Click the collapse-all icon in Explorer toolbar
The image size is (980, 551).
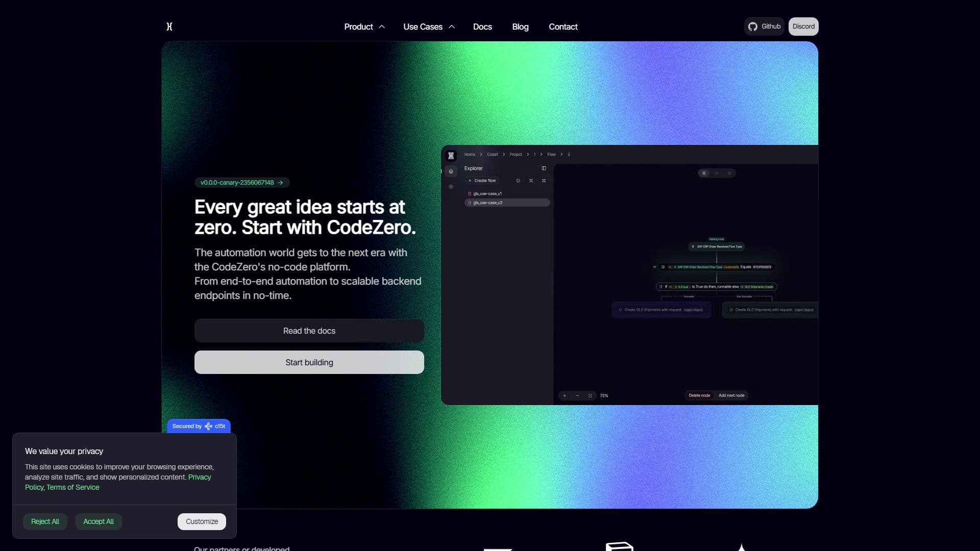point(531,181)
